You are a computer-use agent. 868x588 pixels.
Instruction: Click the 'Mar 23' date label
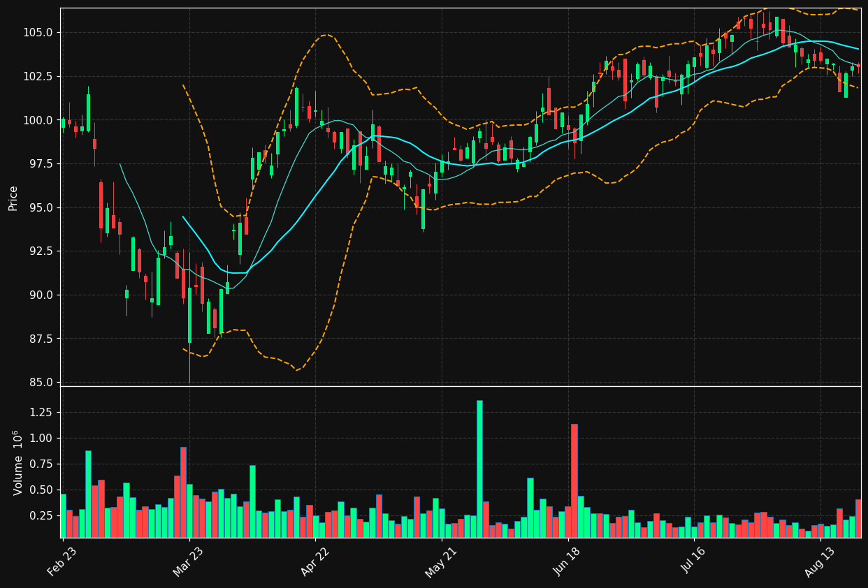coord(189,561)
